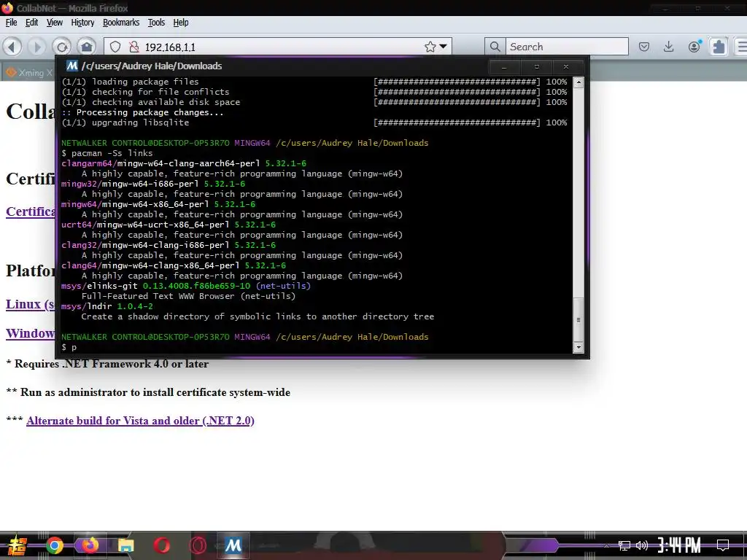
Task: Open the address bar history dropdown arrow
Action: pos(443,47)
